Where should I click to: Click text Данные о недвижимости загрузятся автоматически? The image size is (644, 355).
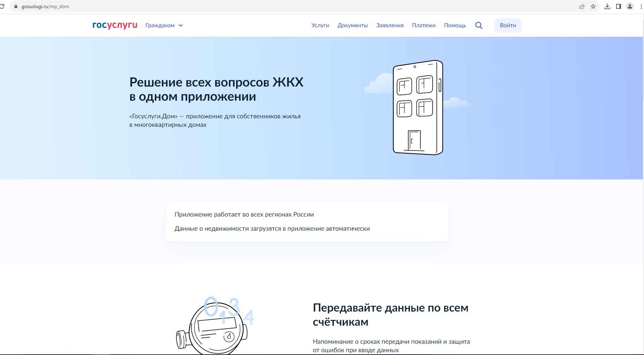click(x=272, y=229)
